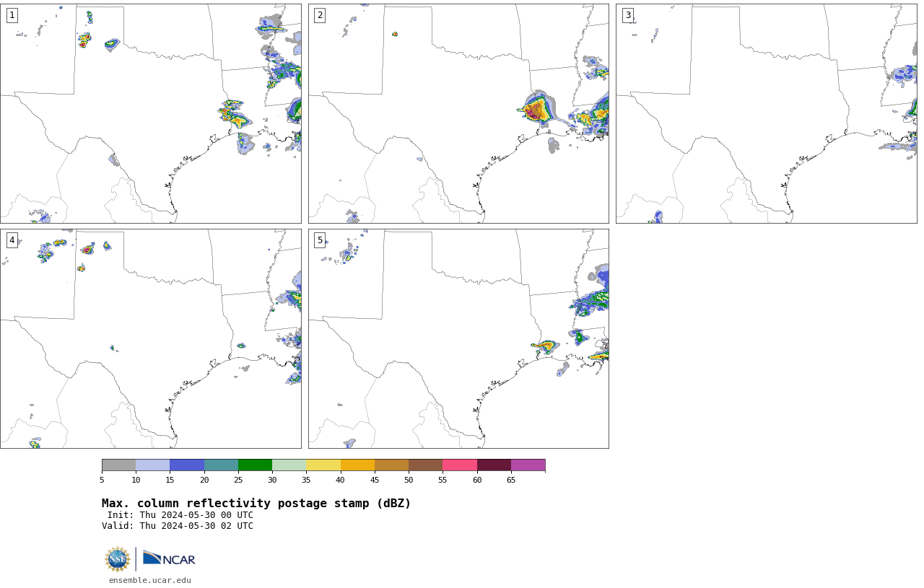The image size is (924, 588).
Task: Click the Max. column reflectivity title
Action: pos(256,504)
